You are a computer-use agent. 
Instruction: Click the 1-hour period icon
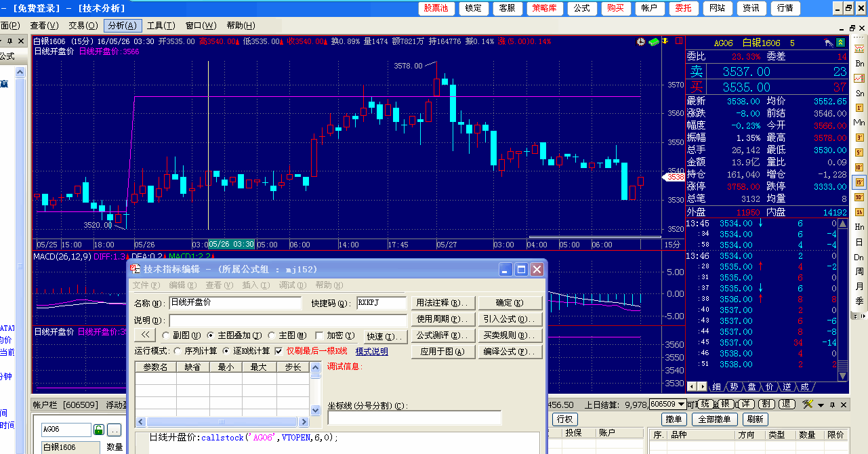point(859,211)
